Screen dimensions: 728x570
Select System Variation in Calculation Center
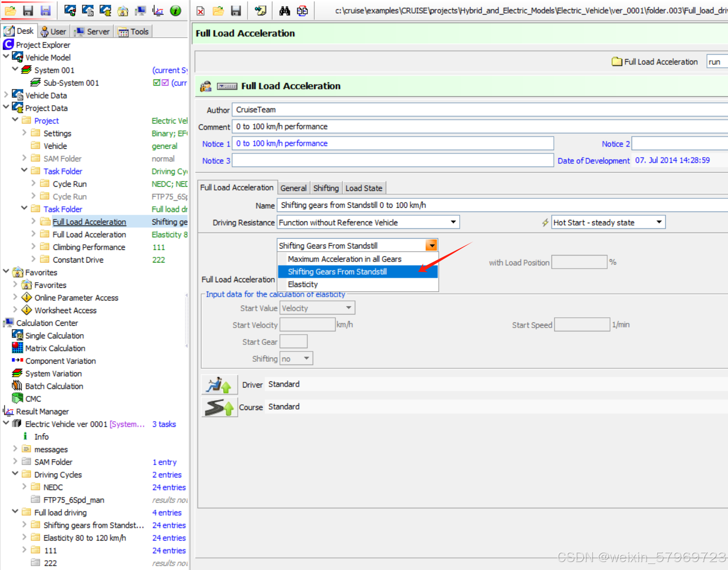53,373
